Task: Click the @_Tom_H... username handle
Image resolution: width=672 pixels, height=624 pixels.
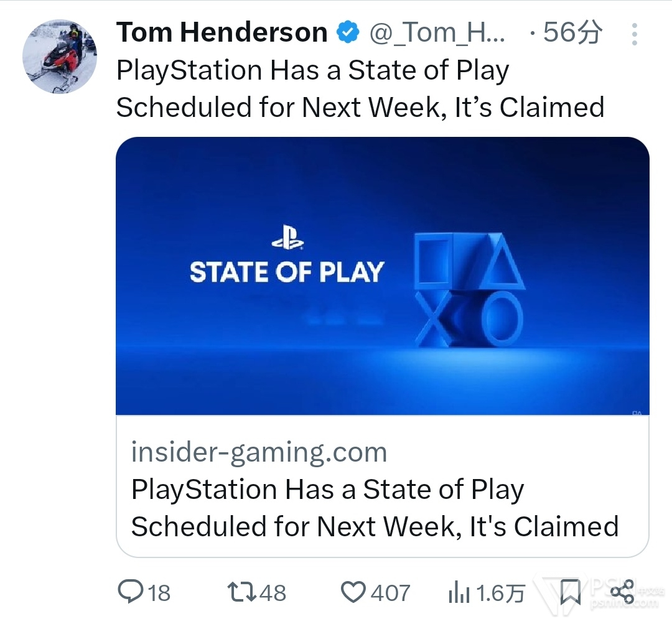Action: pyautogui.click(x=438, y=32)
